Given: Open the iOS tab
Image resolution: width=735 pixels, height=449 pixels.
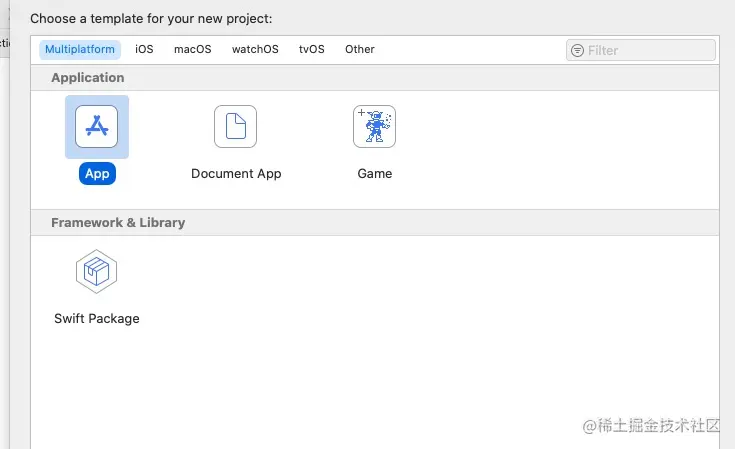Looking at the screenshot, I should (x=144, y=49).
